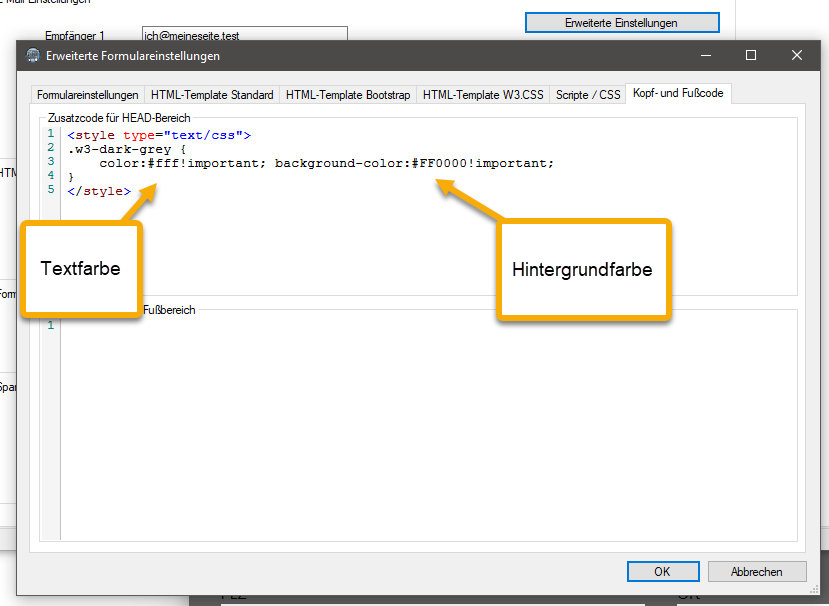This screenshot has width=829, height=606.
Task: Click the opening style tag on line 1
Action: click(90, 134)
